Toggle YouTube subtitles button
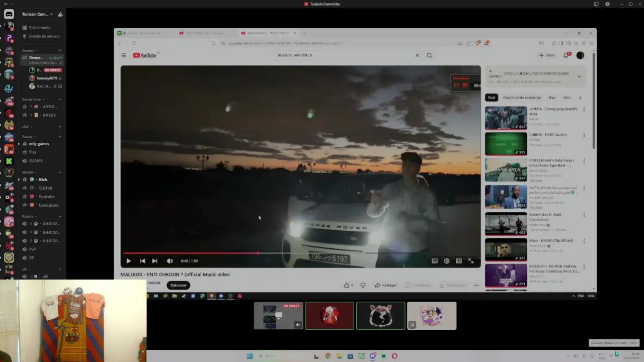The width and height of the screenshot is (644, 362). [x=434, y=261]
